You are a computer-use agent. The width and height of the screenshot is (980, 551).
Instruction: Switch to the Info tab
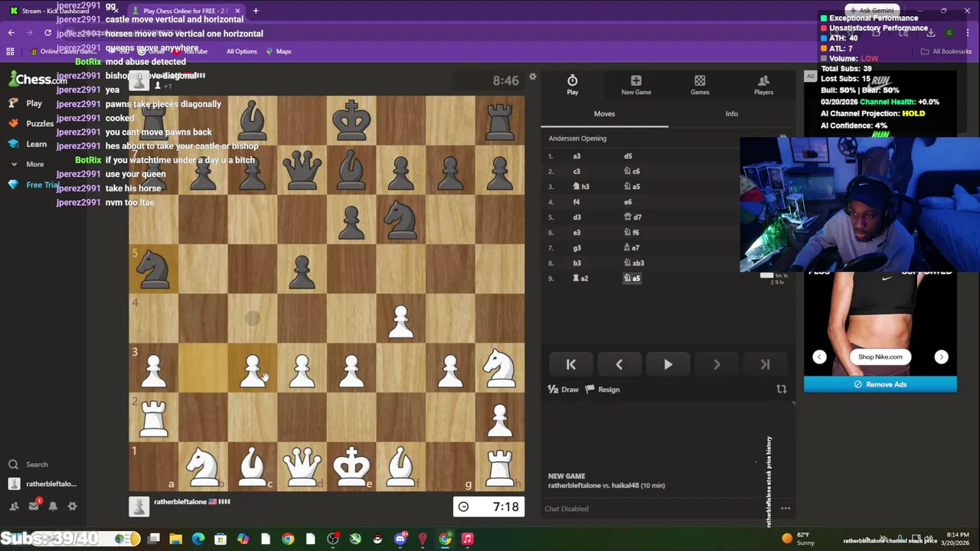pos(731,113)
